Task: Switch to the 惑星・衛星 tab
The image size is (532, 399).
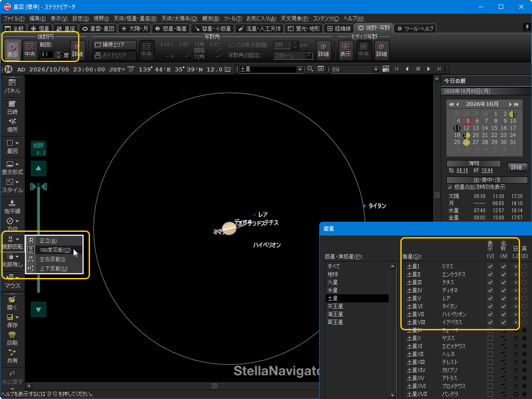Action: pos(171,28)
